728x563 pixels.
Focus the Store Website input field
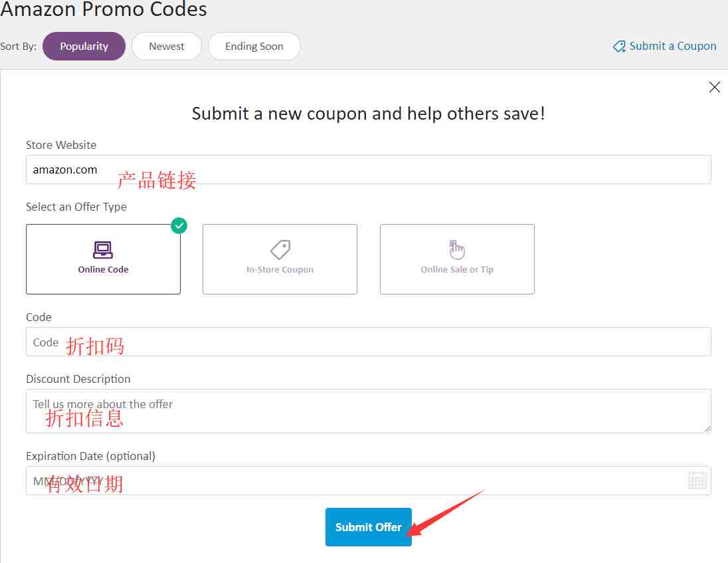point(369,169)
